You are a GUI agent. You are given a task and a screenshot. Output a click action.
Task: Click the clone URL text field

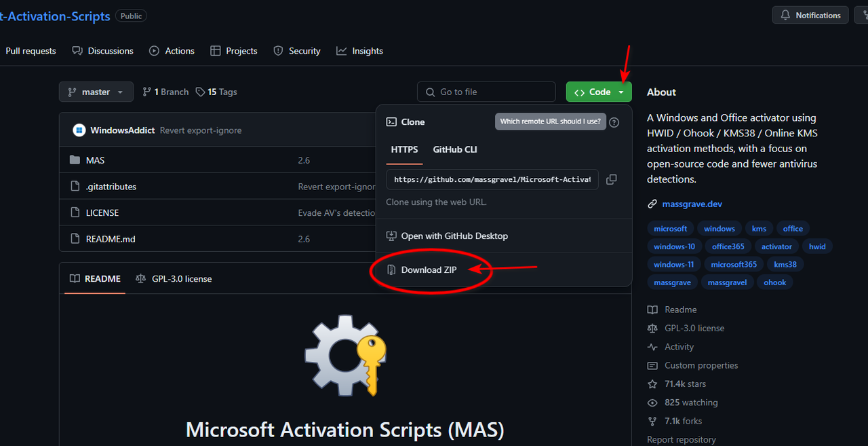tap(492, 179)
